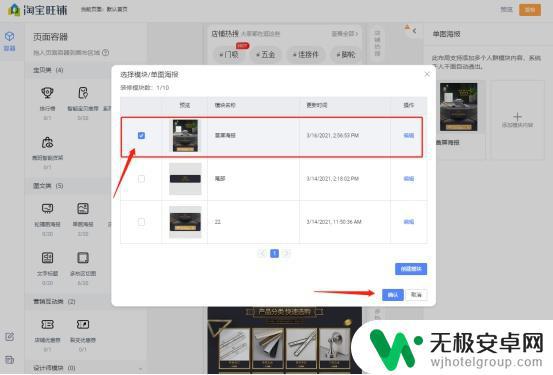Click edit link in first table row
553x375 pixels.
coord(409,135)
